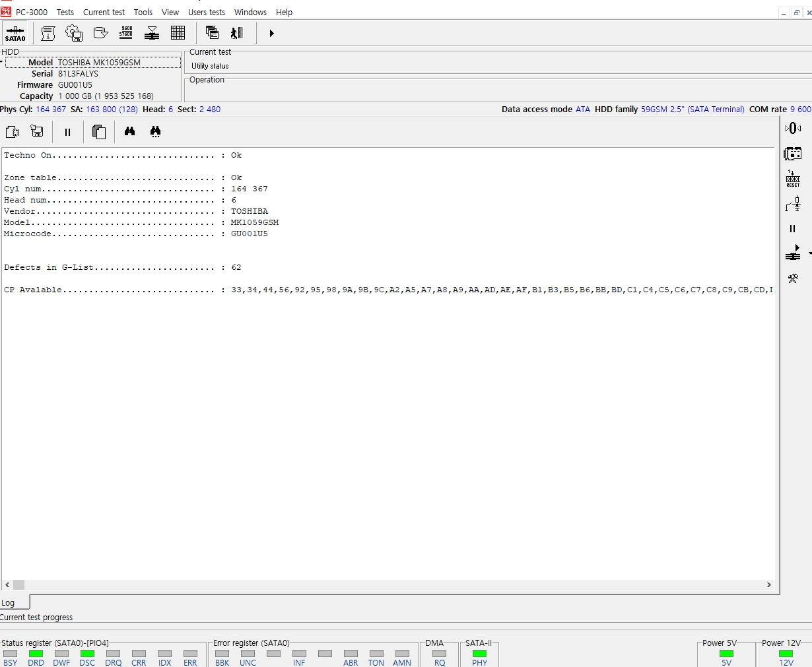Click the heads and platters toolbar icon
This screenshot has width=812, height=667.
(152, 33)
